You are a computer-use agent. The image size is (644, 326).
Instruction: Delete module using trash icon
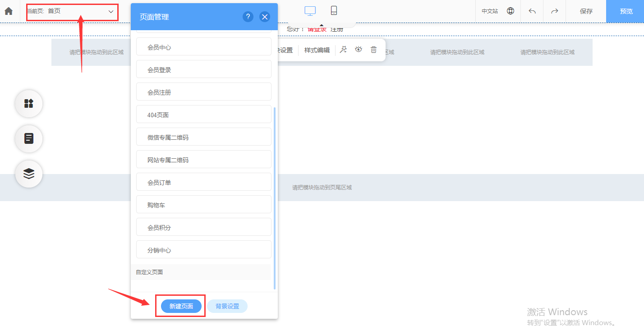[x=373, y=50]
